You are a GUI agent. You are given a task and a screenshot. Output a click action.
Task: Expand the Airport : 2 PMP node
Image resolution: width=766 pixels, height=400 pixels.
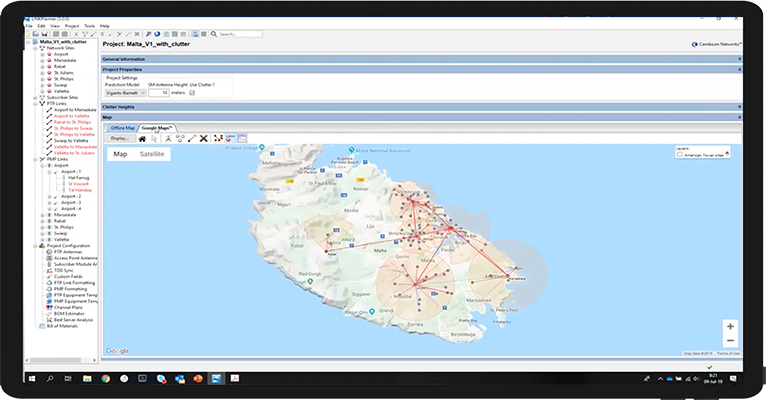49,196
